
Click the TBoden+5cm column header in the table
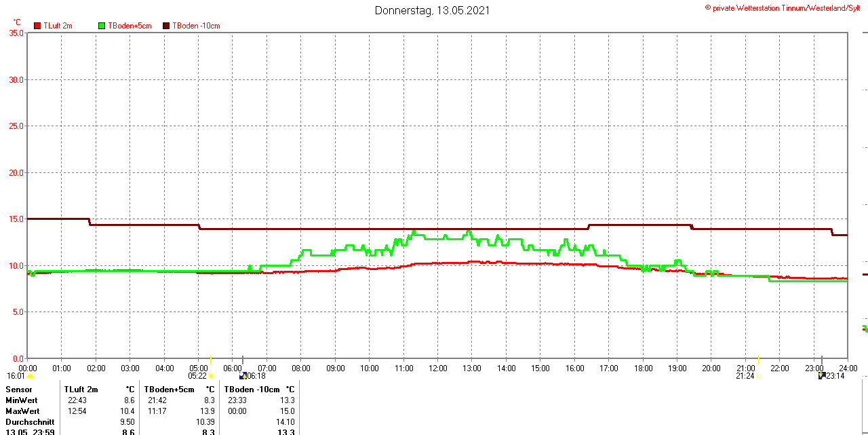pos(169,390)
